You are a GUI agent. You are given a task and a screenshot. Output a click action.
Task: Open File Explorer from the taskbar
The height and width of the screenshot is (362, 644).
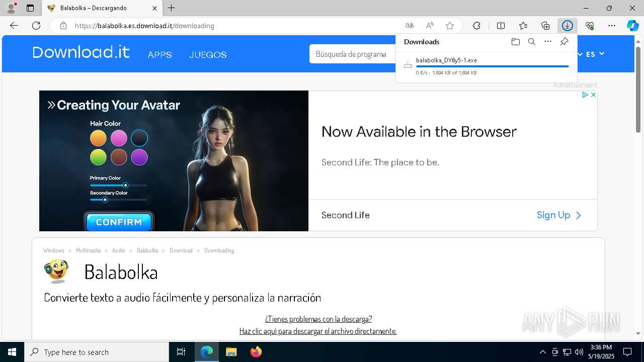231,352
